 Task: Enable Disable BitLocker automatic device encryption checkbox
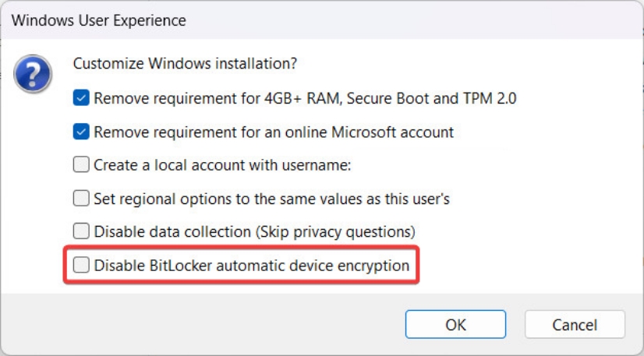point(81,265)
